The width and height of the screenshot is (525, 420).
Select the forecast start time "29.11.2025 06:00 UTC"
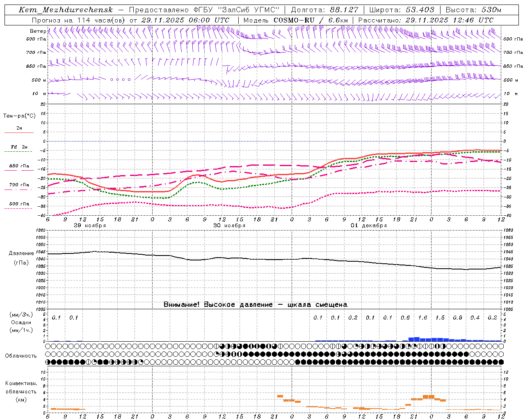[x=185, y=20]
